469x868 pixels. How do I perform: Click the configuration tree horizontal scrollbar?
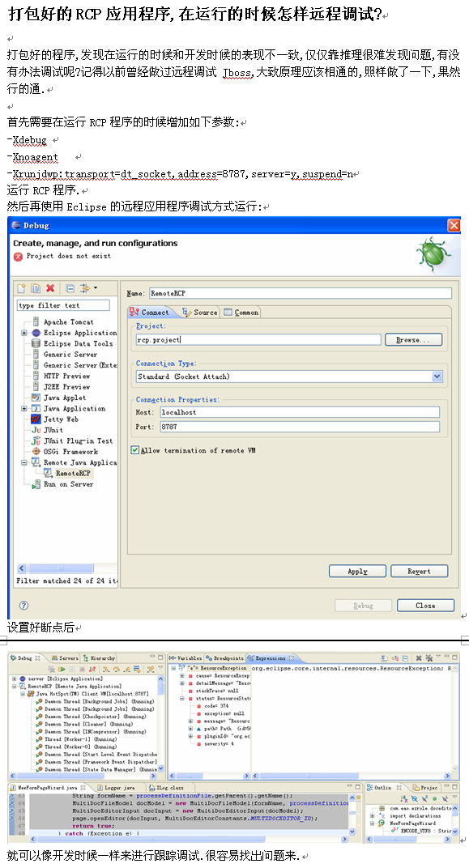click(67, 568)
